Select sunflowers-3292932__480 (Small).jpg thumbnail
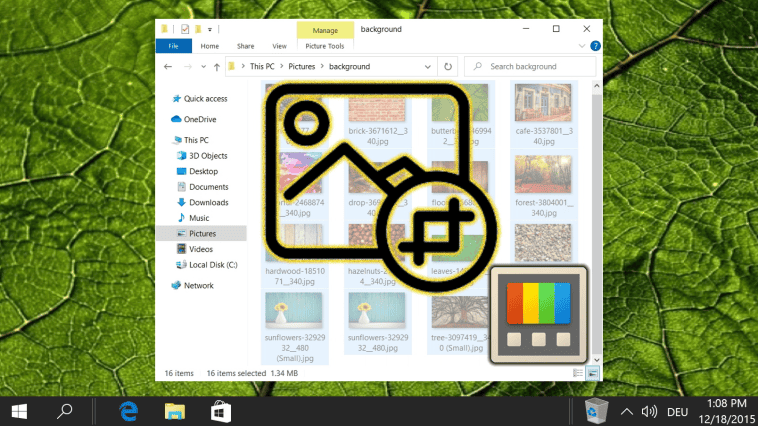The height and width of the screenshot is (426, 758). coord(293,310)
